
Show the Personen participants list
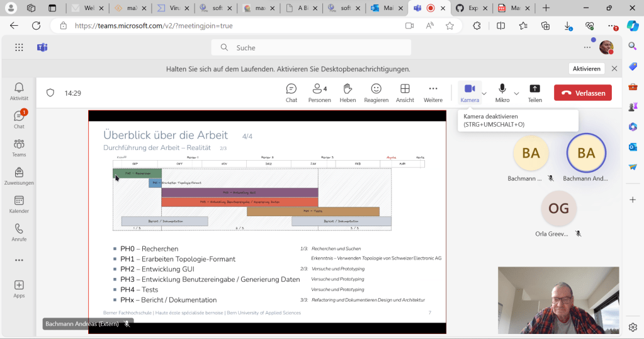click(x=319, y=93)
